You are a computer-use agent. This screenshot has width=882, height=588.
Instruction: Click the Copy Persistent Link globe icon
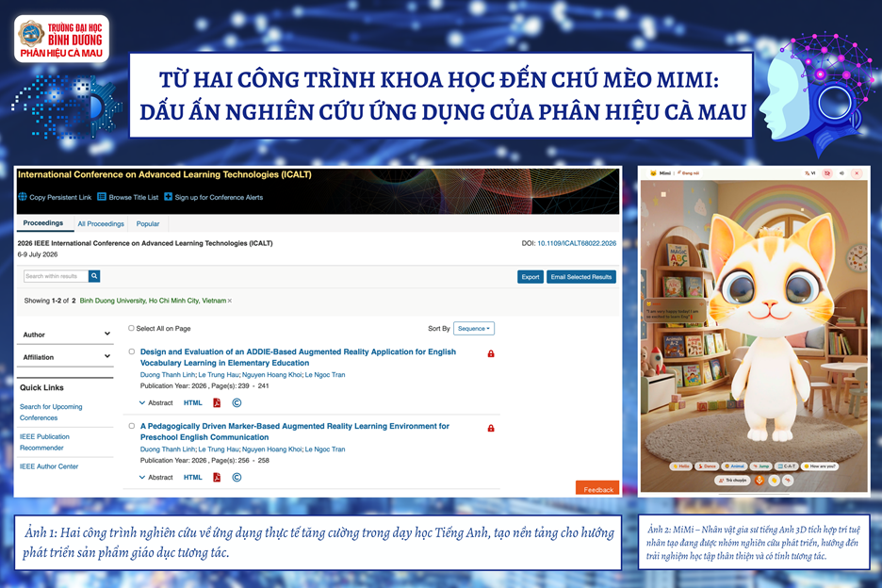pyautogui.click(x=23, y=197)
